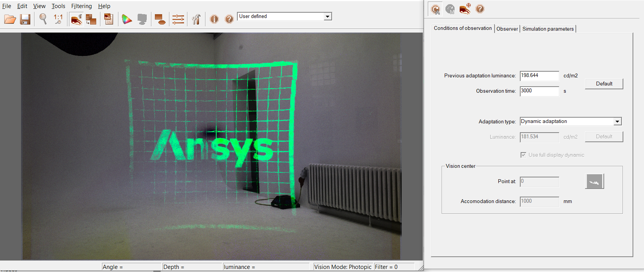The width and height of the screenshot is (644, 272).
Task: Open the Edit menu
Action: pyautogui.click(x=22, y=6)
